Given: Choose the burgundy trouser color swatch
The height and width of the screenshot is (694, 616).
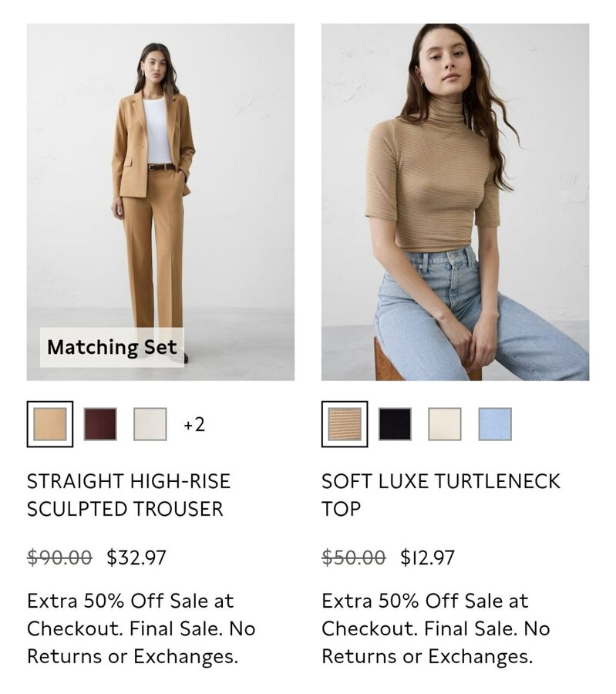Looking at the screenshot, I should click(x=100, y=424).
